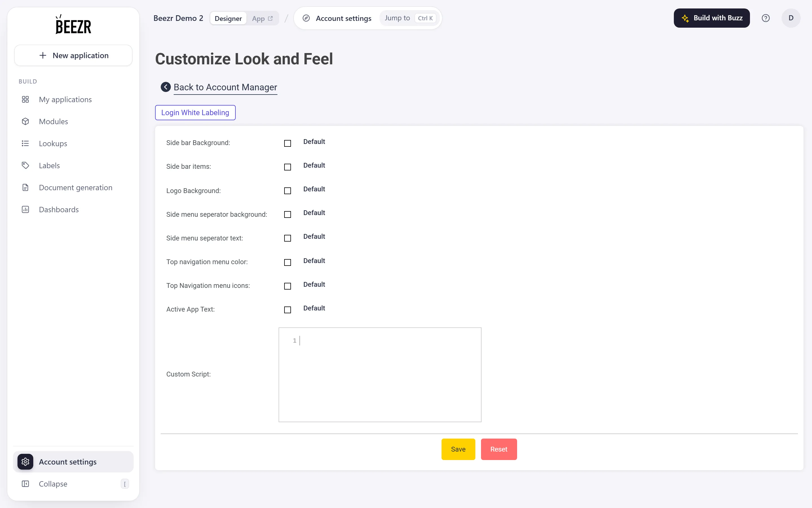Toggle the Active App Text checkbox

pyautogui.click(x=288, y=310)
